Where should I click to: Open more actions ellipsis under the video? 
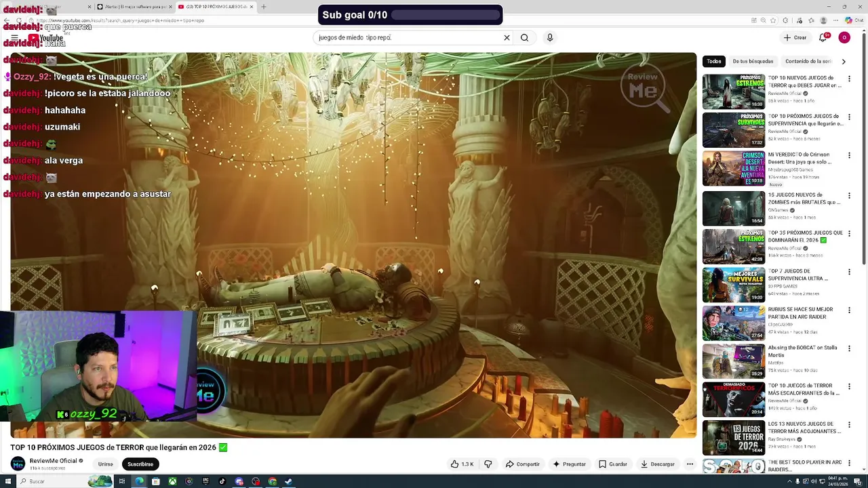point(690,464)
